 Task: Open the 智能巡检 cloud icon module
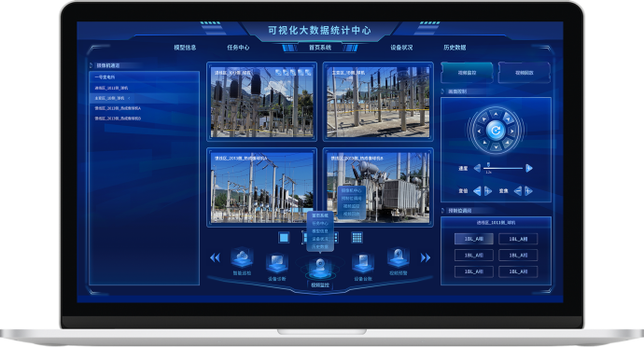pos(242,257)
